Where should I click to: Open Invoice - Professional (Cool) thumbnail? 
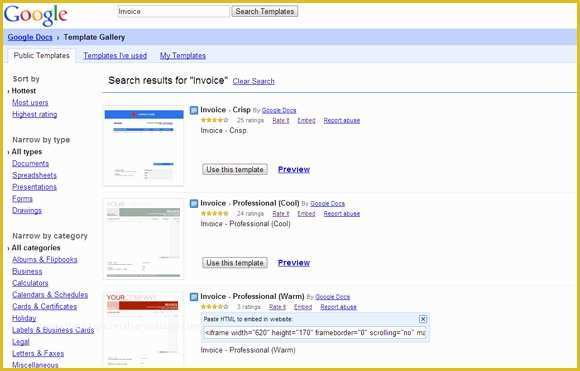point(144,239)
